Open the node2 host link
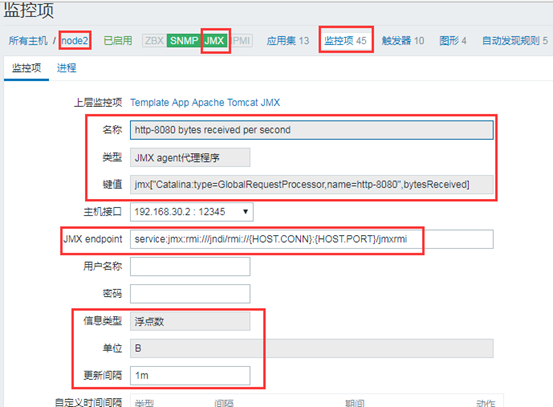553x407 pixels. [75, 41]
